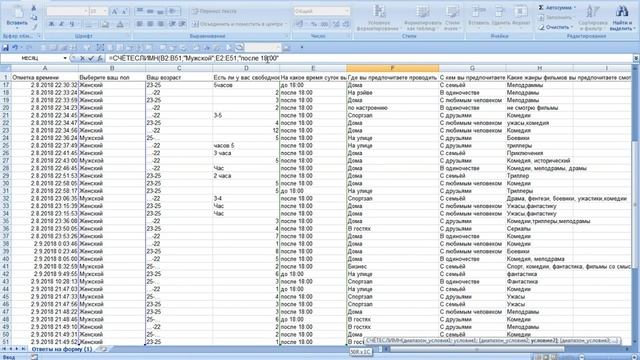
Task: Open the font size combo box
Action: click(98, 11)
